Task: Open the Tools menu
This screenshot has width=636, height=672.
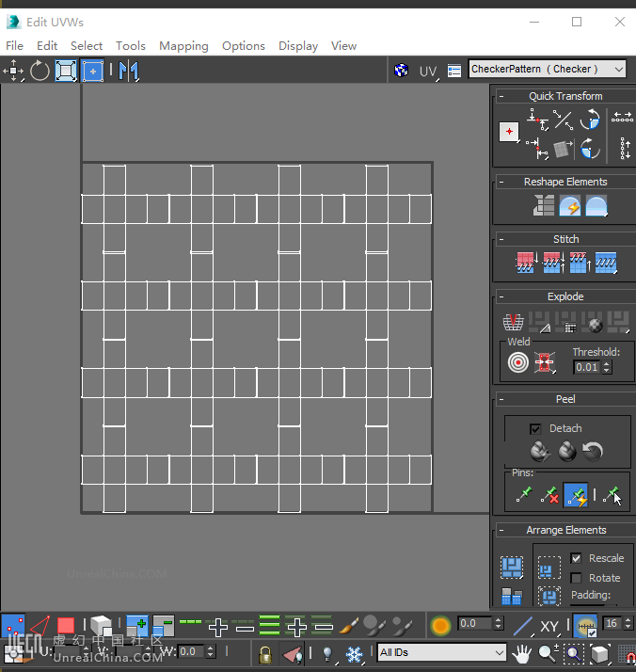Action: point(131,46)
